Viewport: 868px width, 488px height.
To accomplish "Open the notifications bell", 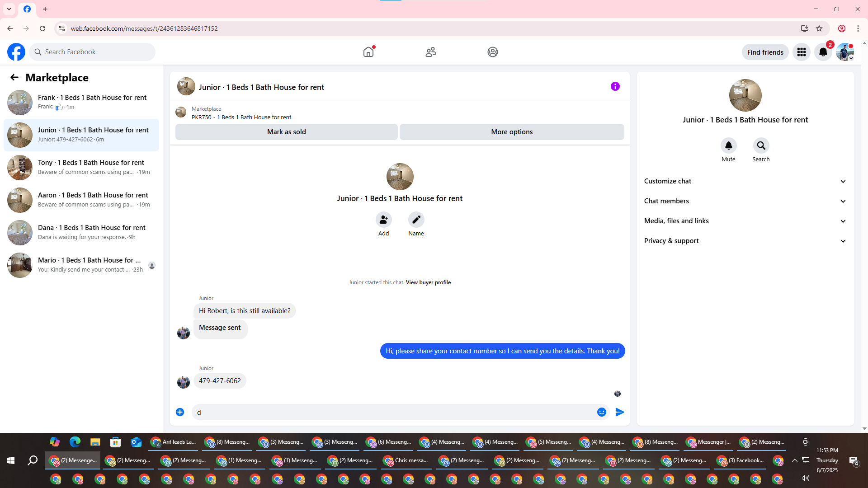I will tap(823, 52).
